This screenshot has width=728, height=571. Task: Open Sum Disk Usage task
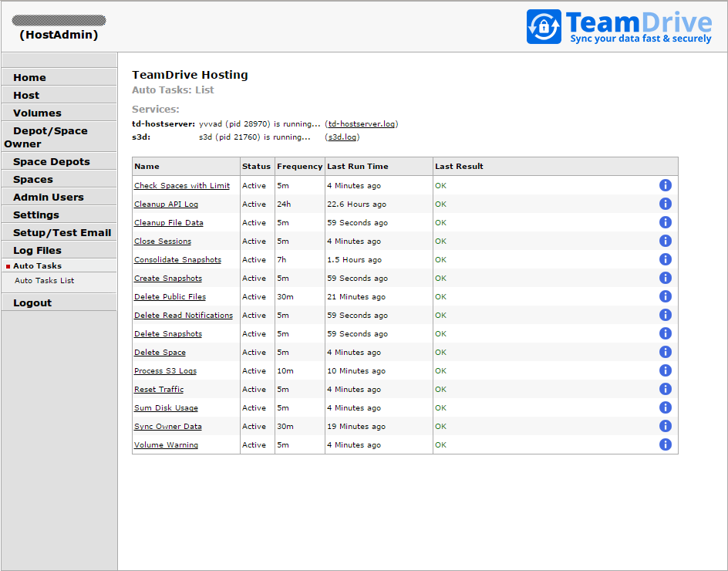(166, 408)
